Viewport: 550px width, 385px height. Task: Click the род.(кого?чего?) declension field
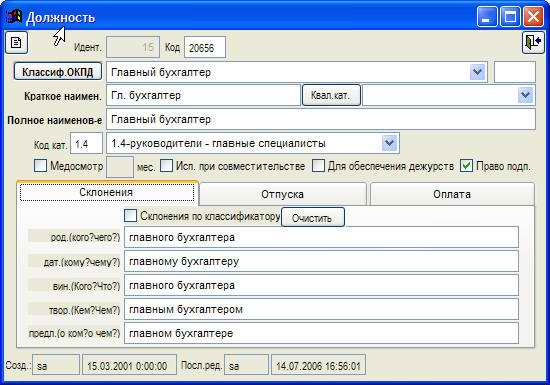coord(321,237)
